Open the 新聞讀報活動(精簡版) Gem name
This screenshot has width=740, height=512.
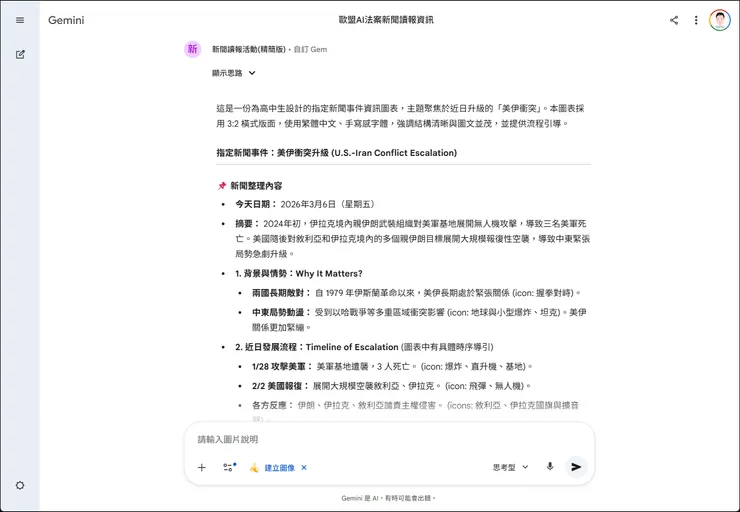click(x=249, y=49)
